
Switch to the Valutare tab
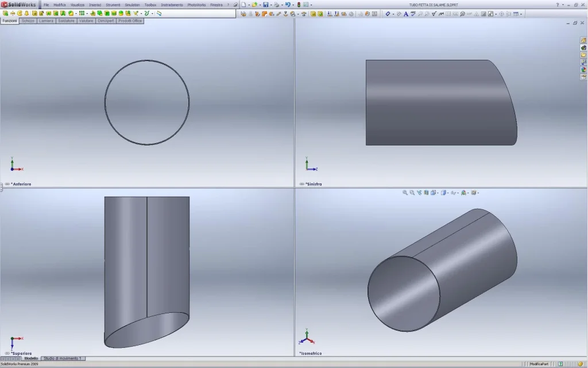86,21
